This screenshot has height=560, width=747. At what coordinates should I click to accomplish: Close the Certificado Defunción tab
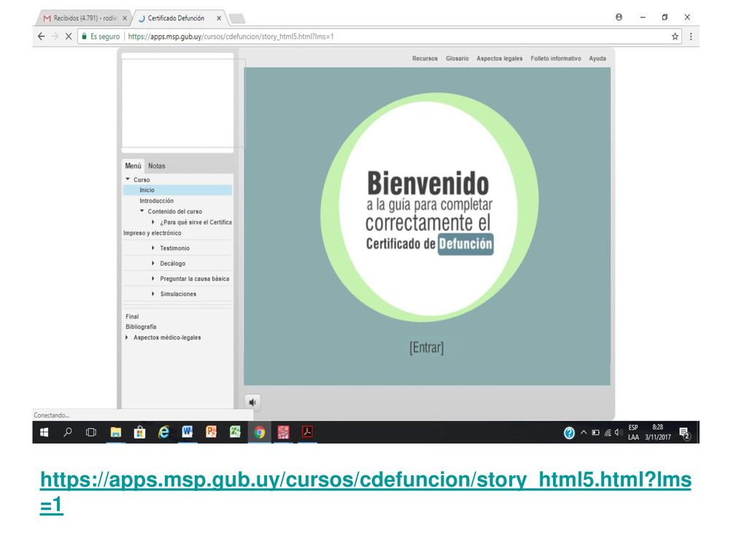point(219,18)
